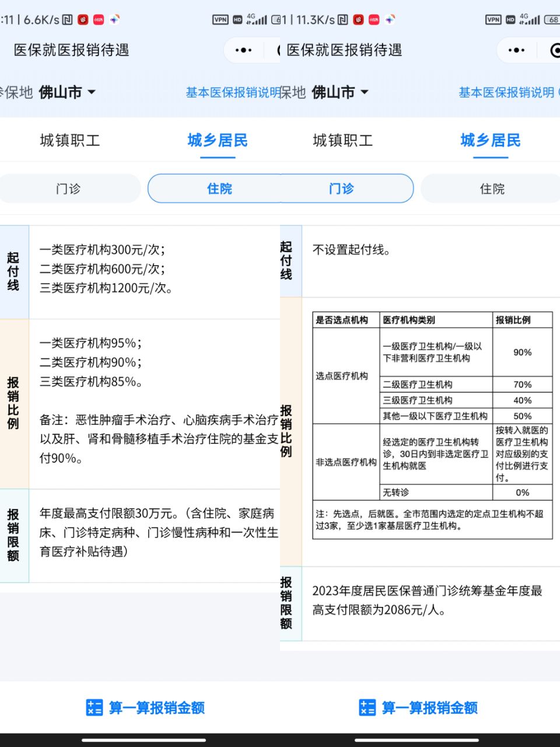Tap the HD indicator icon on right screen

tap(510, 20)
